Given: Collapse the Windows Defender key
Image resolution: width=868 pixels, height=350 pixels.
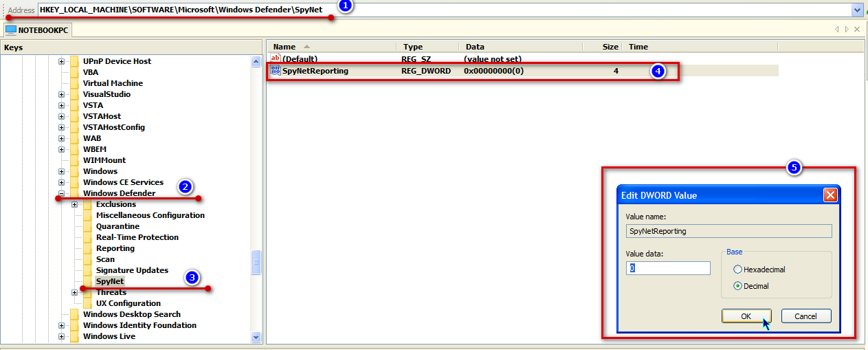Looking at the screenshot, I should (61, 193).
